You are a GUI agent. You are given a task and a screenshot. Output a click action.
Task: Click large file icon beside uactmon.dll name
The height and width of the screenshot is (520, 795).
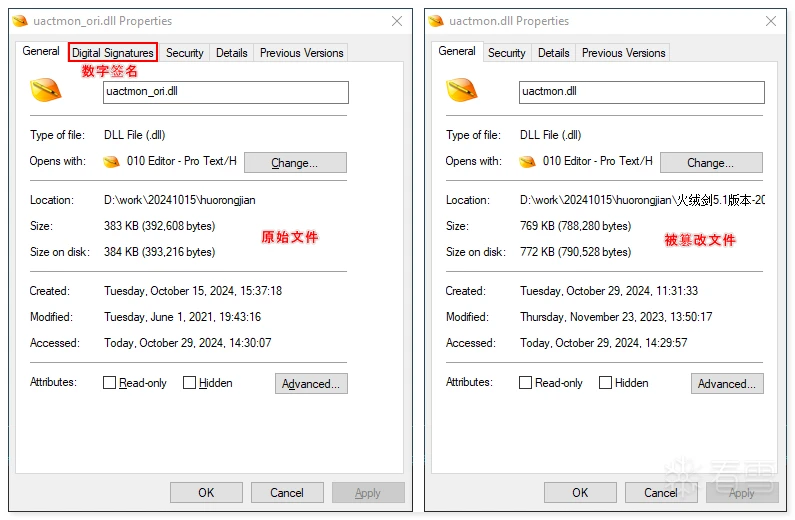coord(462,91)
